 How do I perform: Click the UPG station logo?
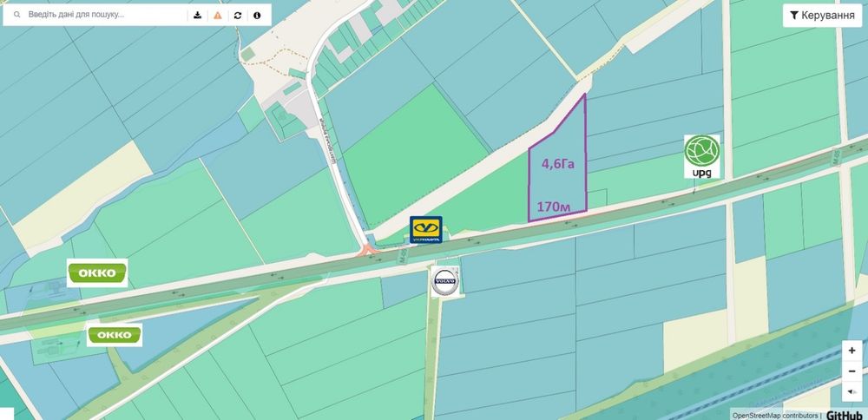702,156
